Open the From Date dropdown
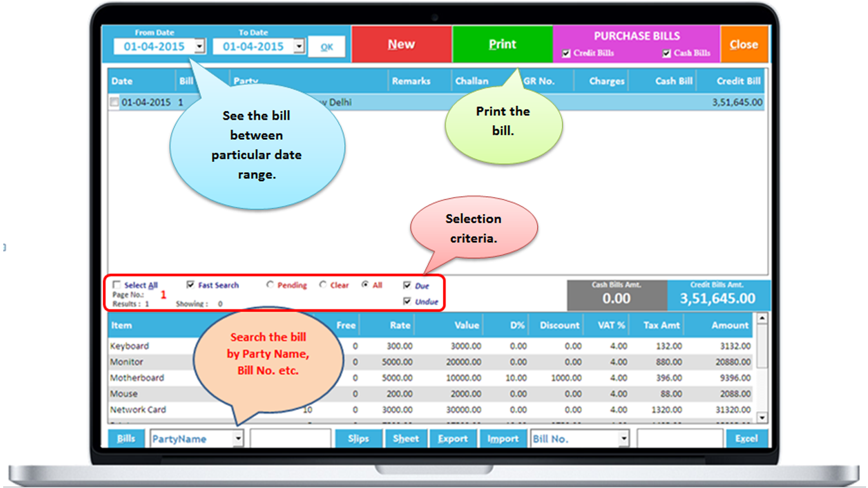Screen dimensions: 868x488 point(200,46)
